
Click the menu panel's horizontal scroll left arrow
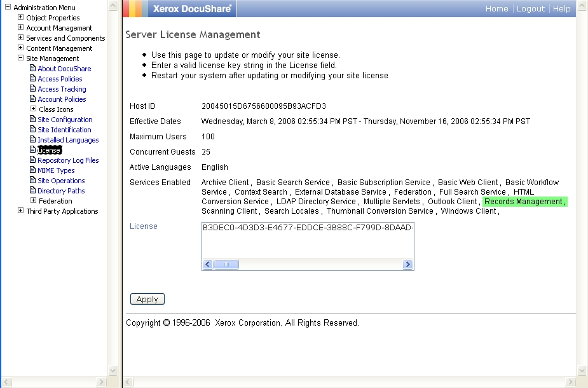(6, 382)
